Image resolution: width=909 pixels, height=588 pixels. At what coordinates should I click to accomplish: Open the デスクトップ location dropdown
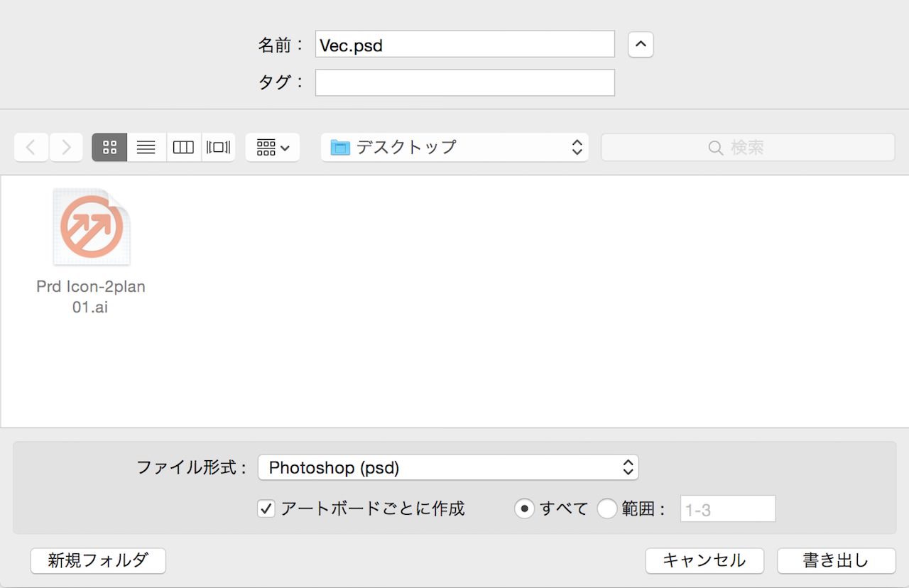pyautogui.click(x=454, y=148)
